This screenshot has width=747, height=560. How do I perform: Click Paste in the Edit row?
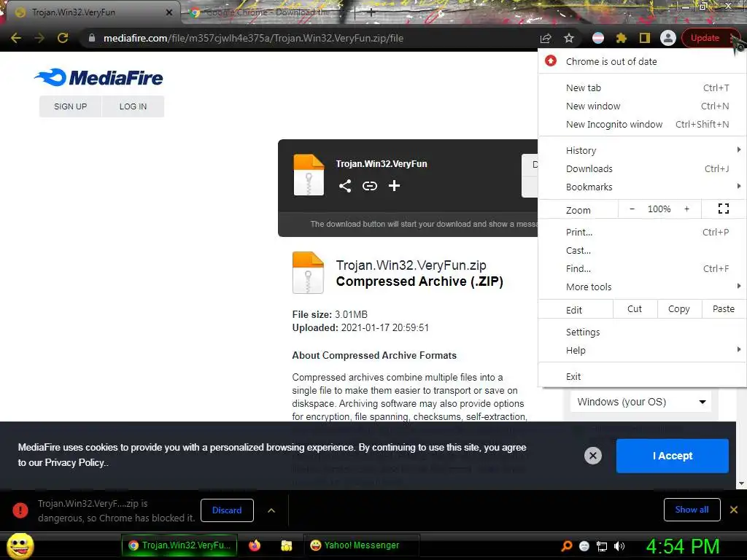pyautogui.click(x=724, y=309)
